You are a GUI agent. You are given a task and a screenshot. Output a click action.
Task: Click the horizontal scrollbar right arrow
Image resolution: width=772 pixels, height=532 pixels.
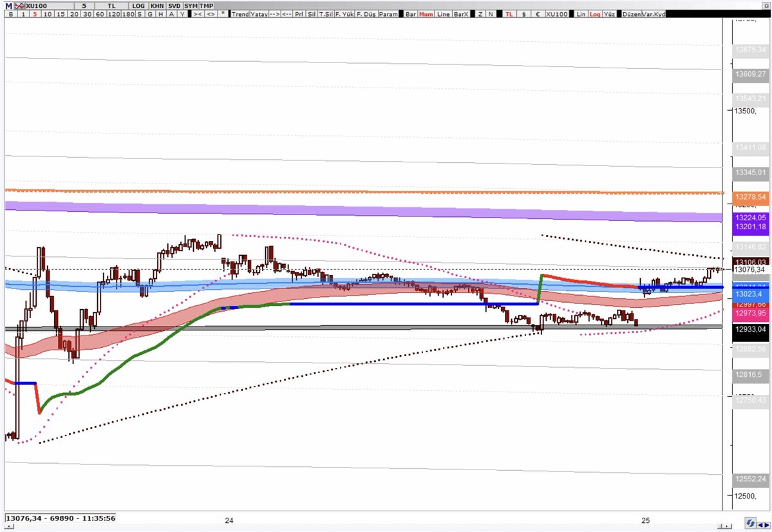point(727,526)
